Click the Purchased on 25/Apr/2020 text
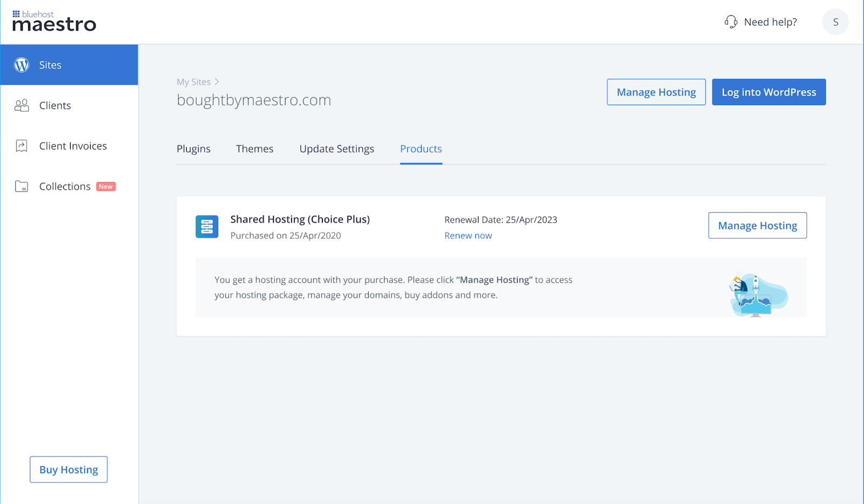The width and height of the screenshot is (864, 504). (x=286, y=236)
